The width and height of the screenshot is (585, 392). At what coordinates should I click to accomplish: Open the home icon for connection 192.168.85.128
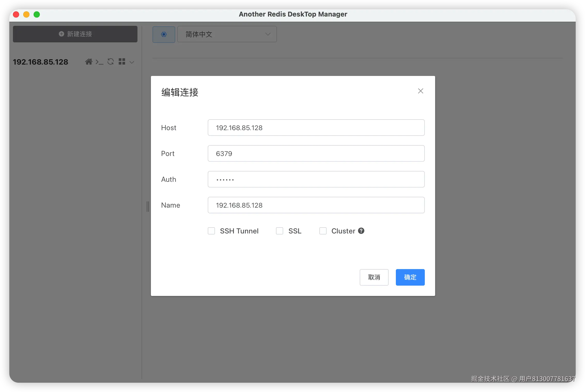coord(89,62)
